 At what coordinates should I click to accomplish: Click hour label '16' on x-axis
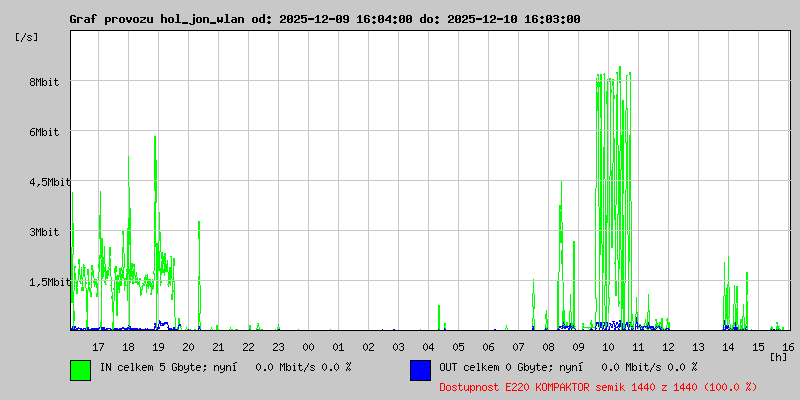click(x=788, y=347)
